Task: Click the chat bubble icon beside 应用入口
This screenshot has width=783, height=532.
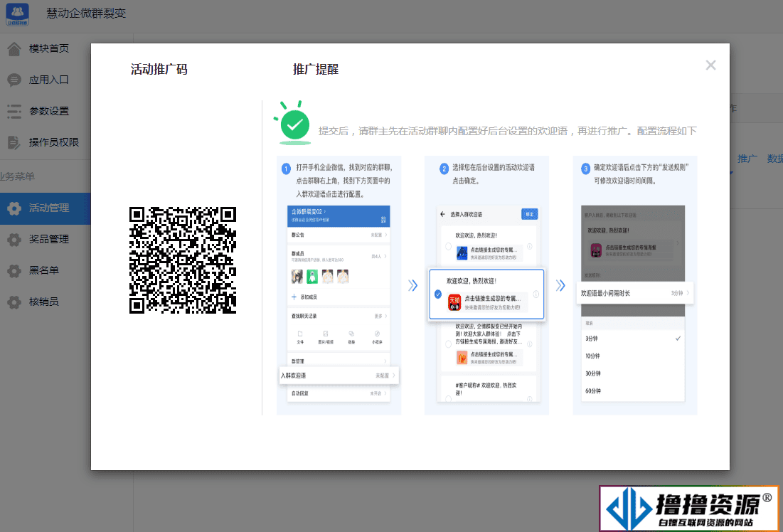Action: click(14, 80)
